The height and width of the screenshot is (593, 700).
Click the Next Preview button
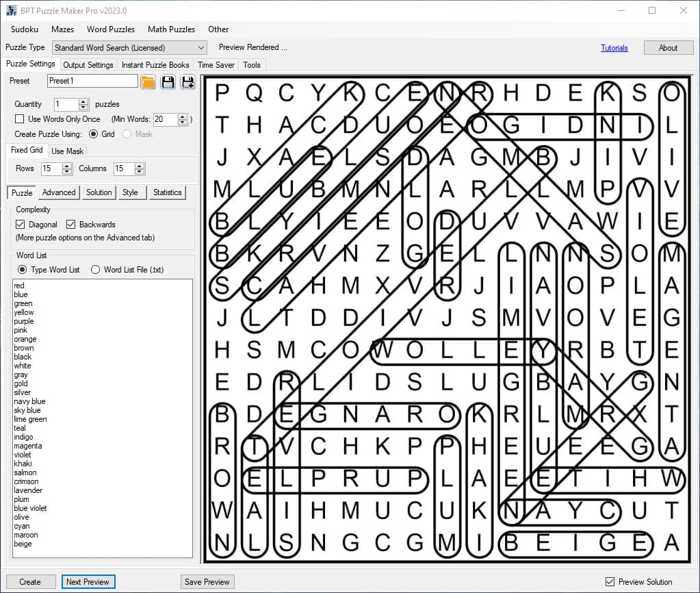click(88, 582)
